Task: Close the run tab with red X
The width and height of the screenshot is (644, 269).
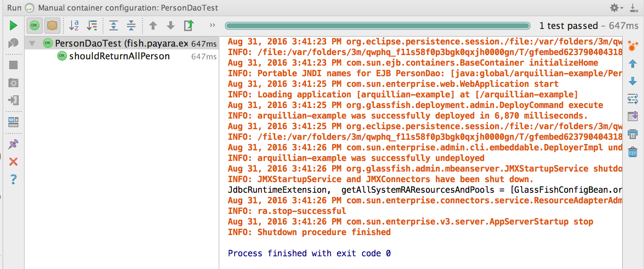Action: [13, 162]
